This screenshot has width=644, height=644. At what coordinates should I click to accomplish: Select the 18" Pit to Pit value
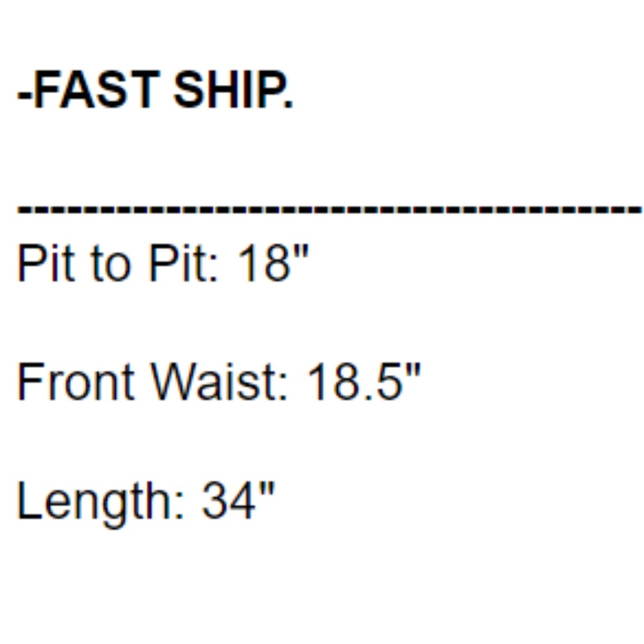274,263
